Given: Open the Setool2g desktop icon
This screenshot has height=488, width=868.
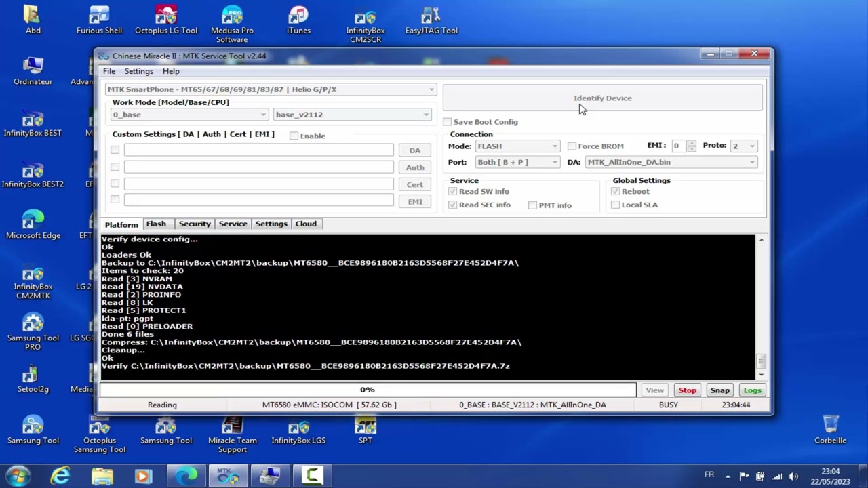Looking at the screenshot, I should pyautogui.click(x=33, y=378).
